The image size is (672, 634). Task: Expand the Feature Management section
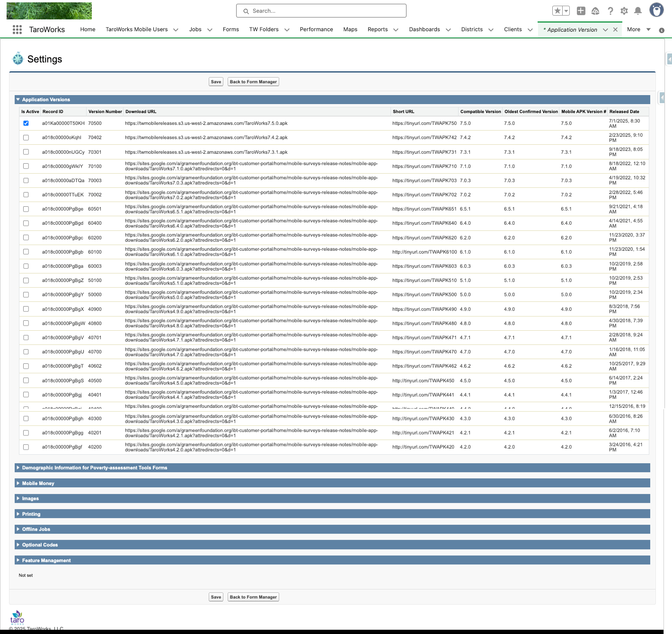tap(18, 560)
